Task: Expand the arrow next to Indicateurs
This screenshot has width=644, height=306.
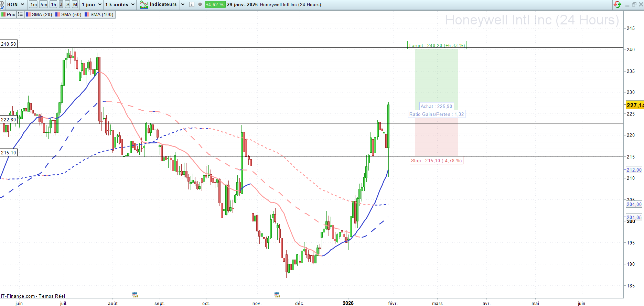Action: coord(183,4)
